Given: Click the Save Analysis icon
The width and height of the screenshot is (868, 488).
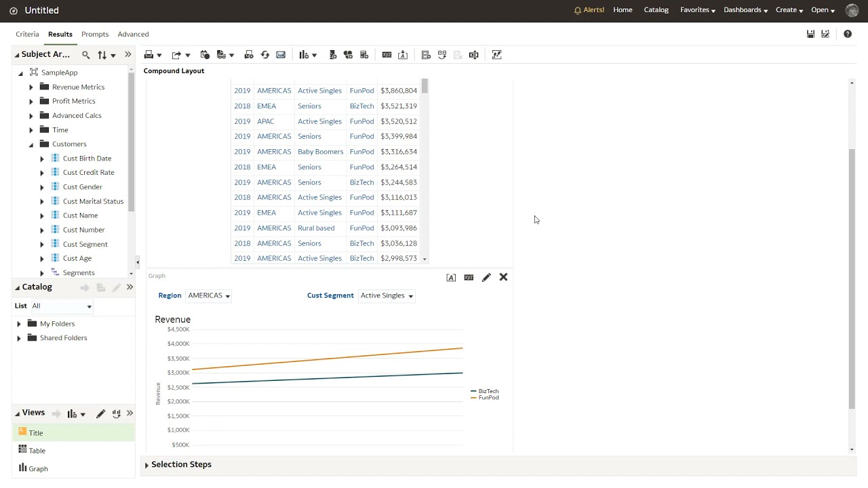Looking at the screenshot, I should (810, 34).
